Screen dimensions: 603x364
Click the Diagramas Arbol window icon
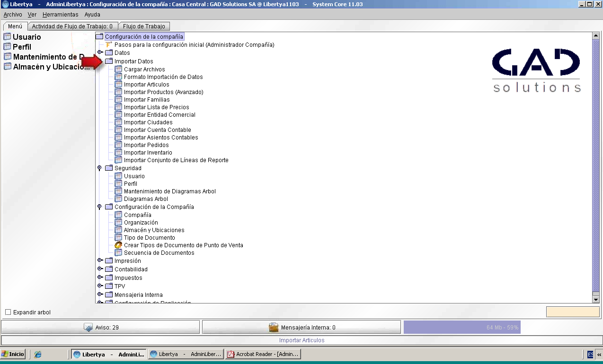click(118, 199)
